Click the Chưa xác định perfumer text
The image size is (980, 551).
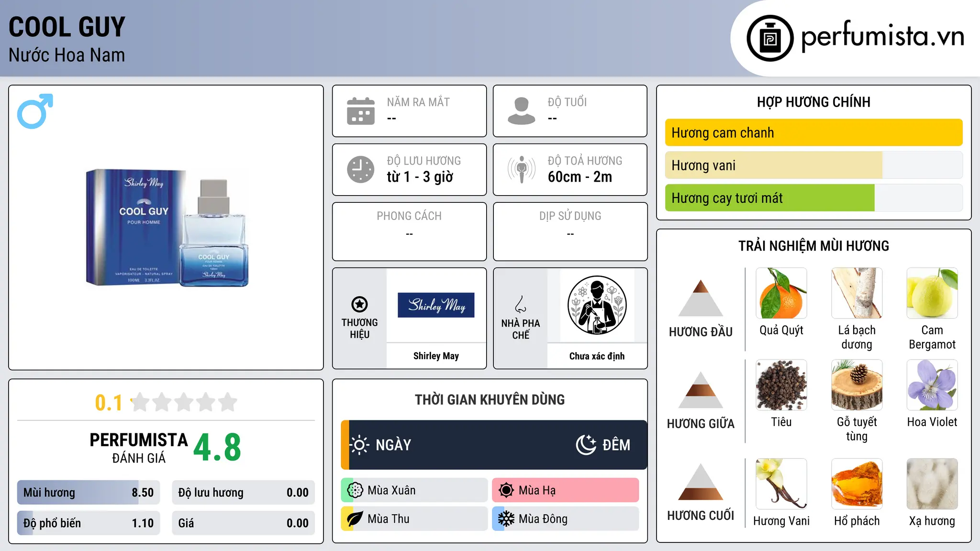point(597,356)
